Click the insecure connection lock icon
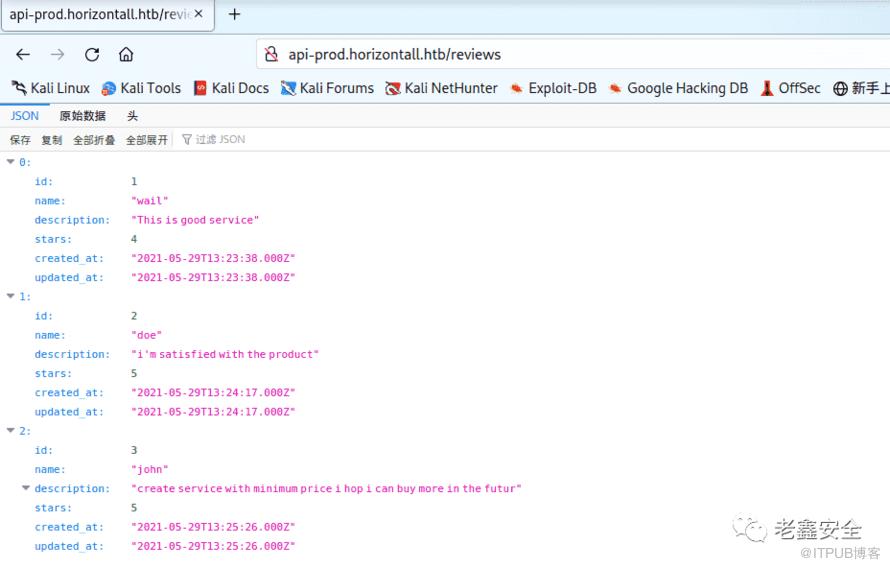Screen dimensions: 890x568 point(270,54)
